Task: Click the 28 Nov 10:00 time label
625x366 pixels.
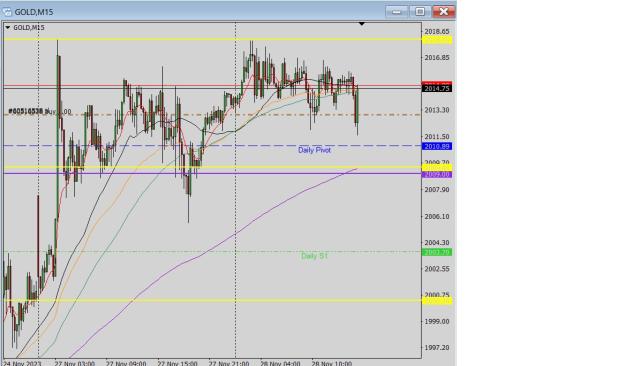Action: 332,363
